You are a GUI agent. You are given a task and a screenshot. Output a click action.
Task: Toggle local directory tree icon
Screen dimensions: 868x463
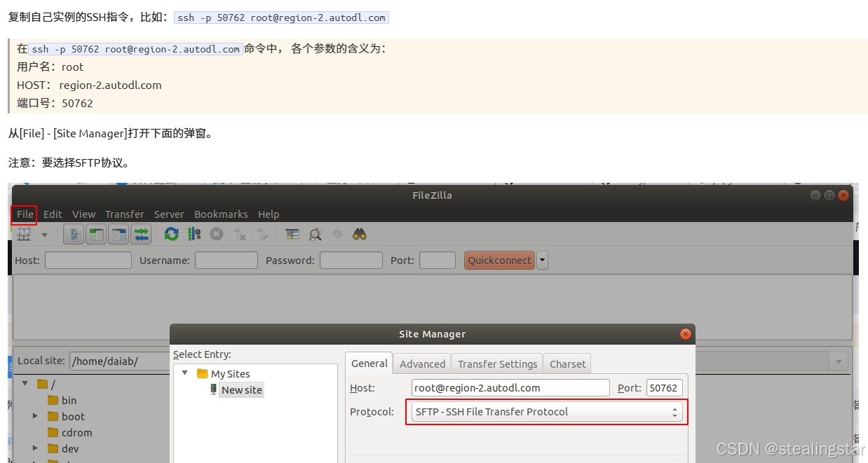point(96,234)
